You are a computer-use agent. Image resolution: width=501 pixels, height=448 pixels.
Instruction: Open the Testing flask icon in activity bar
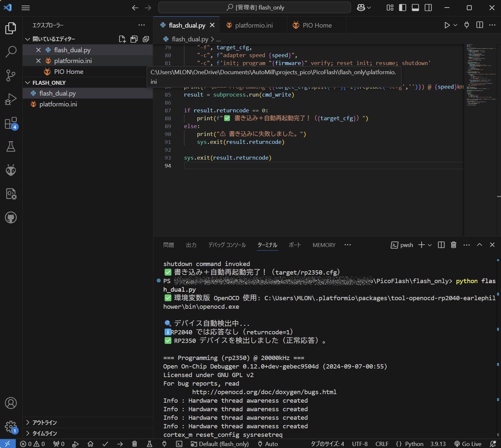coord(11,147)
